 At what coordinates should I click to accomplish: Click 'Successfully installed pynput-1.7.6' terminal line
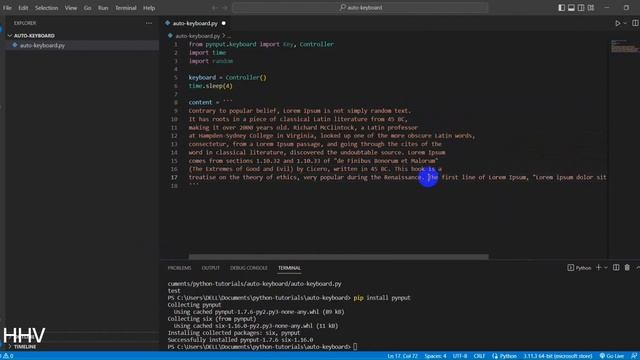tap(240, 340)
